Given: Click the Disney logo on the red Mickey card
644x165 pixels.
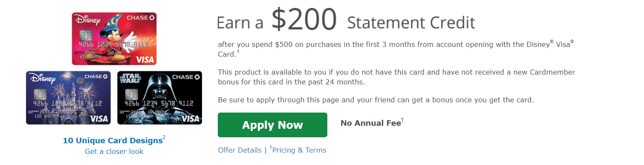Looking at the screenshot, I should click(87, 20).
